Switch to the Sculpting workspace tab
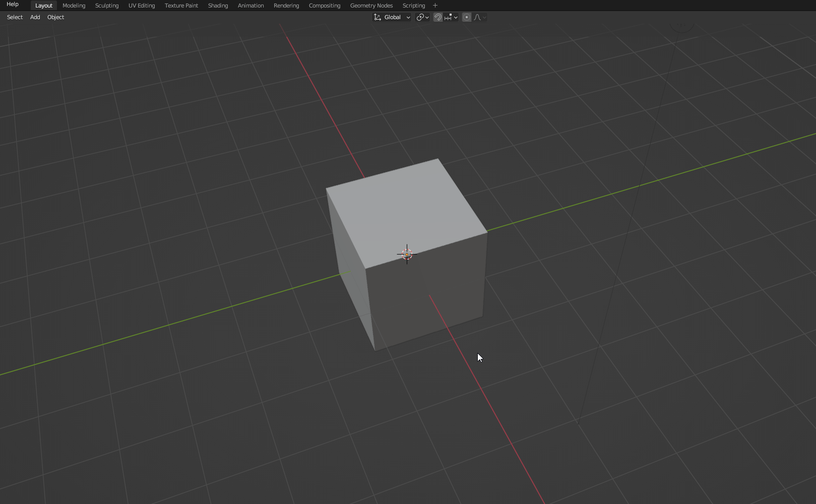The height and width of the screenshot is (504, 816). pyautogui.click(x=107, y=6)
